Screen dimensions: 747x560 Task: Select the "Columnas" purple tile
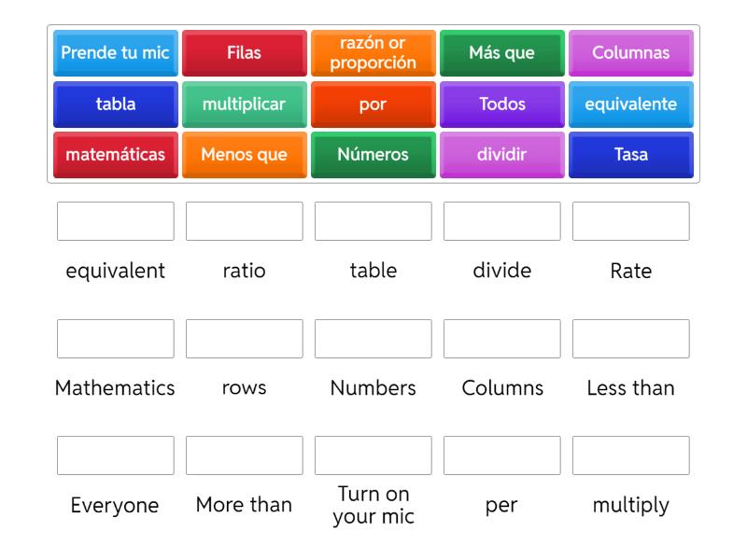(x=631, y=53)
